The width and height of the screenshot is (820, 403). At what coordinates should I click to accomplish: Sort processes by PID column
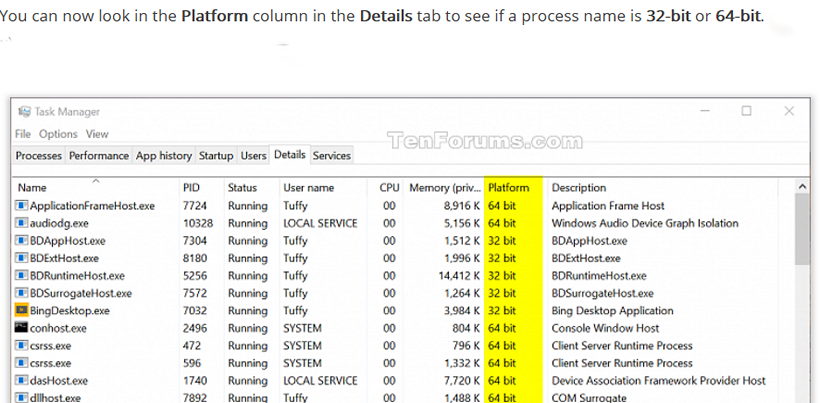point(191,188)
